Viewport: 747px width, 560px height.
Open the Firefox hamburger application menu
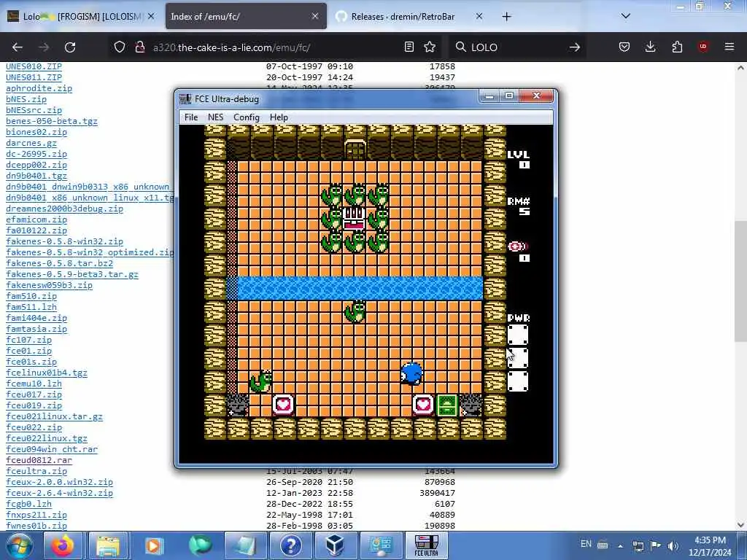tap(729, 47)
